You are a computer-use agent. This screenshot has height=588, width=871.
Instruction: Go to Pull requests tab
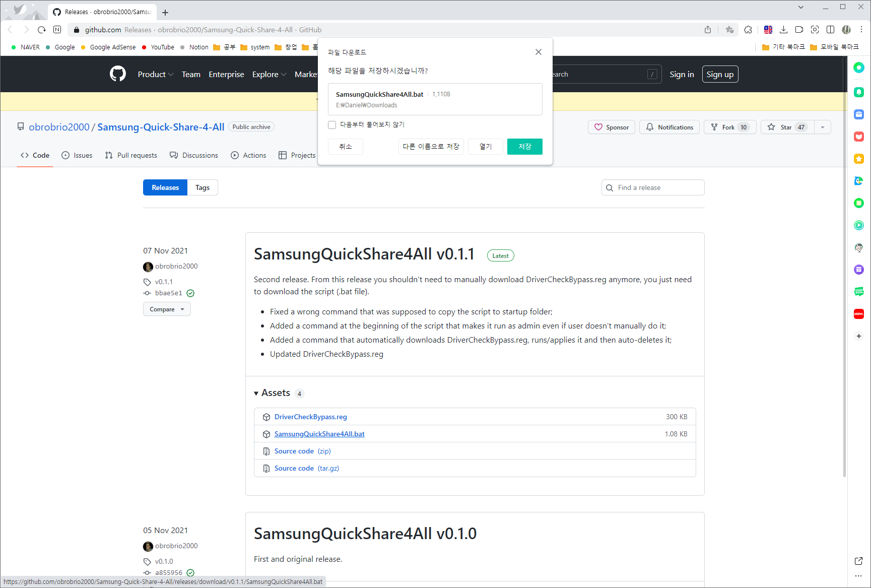(x=131, y=155)
